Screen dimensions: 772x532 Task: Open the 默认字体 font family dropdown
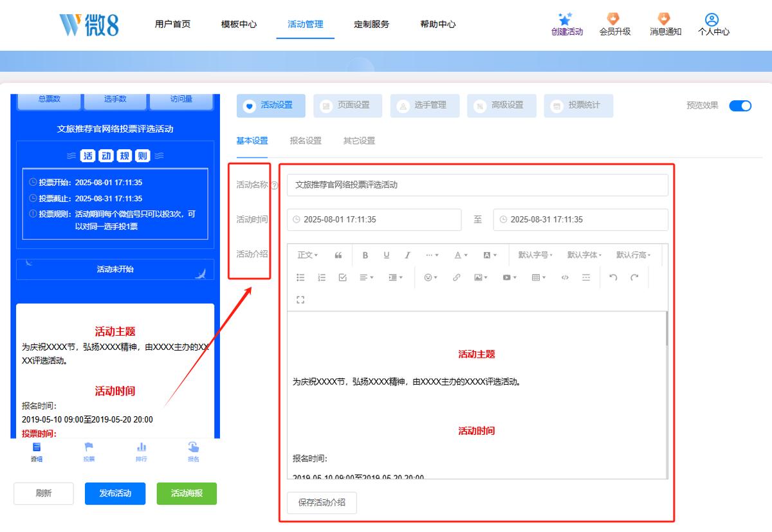click(585, 255)
